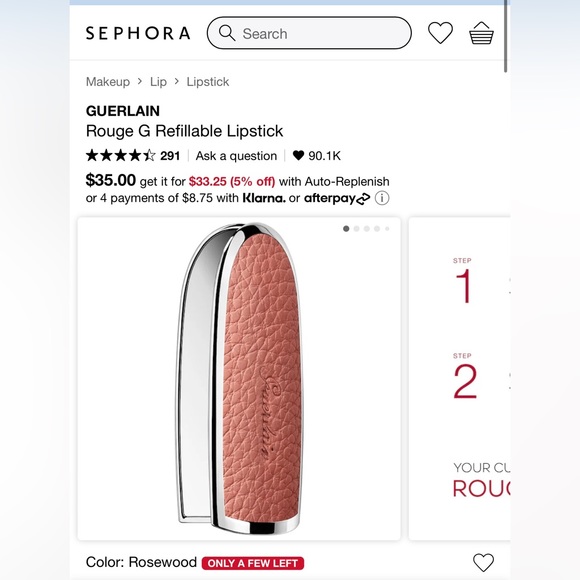This screenshot has width=580, height=580.
Task: Click the Ask a question link
Action: click(236, 156)
